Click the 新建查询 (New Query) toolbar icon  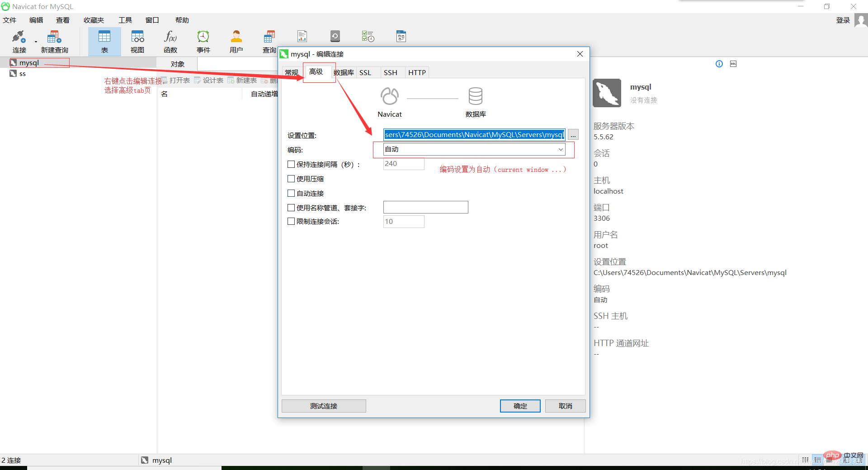click(x=54, y=37)
